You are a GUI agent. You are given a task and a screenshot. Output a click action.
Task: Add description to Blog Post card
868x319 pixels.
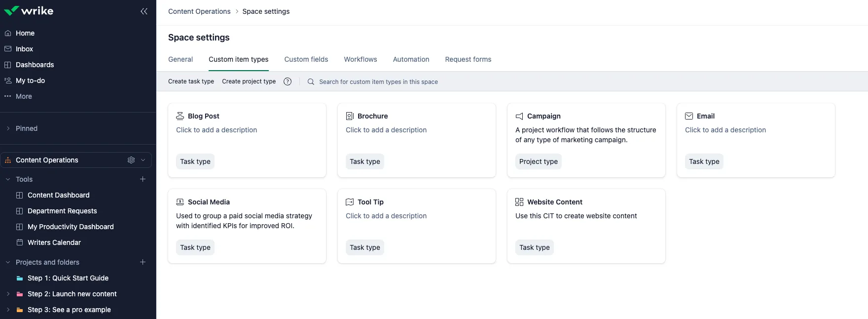217,130
